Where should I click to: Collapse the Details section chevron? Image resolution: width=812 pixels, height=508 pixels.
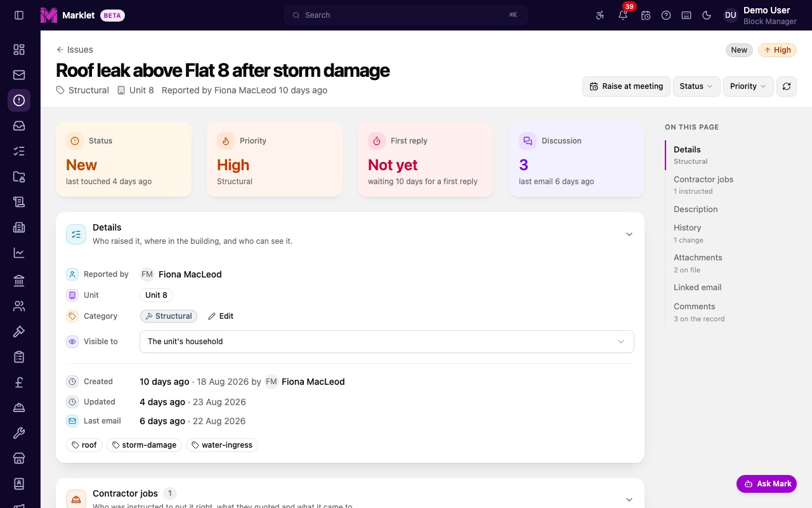click(x=629, y=234)
